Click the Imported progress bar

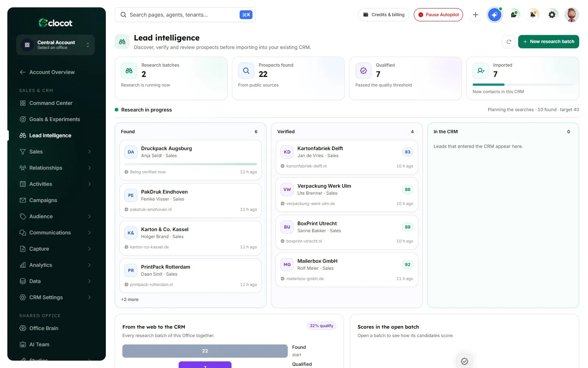pyautogui.click(x=523, y=85)
